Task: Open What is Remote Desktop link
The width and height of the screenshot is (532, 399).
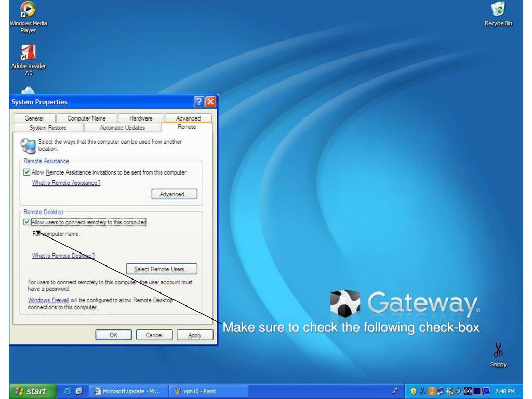Action: coord(63,256)
